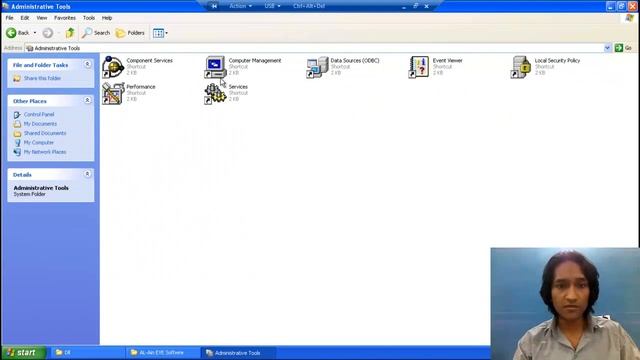This screenshot has height=360, width=640.
Task: Go up one folder level
Action: pyautogui.click(x=70, y=33)
